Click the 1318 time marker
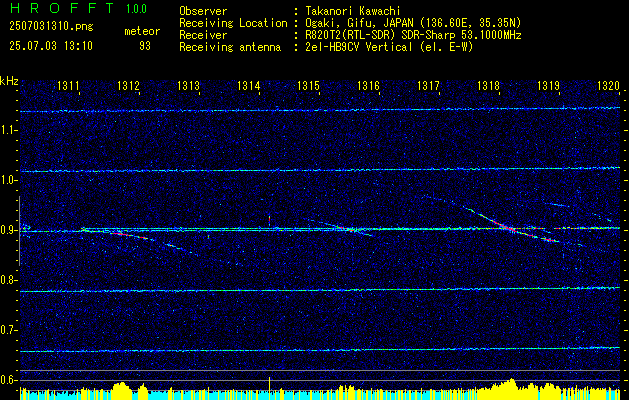Image resolution: width=629 pixels, height=400 pixels. point(489,85)
